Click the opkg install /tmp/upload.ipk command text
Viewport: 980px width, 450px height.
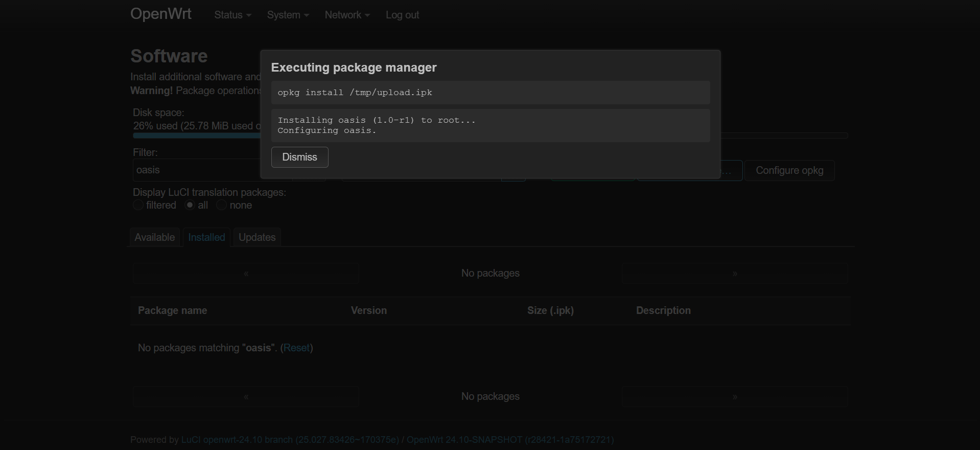[x=355, y=93]
